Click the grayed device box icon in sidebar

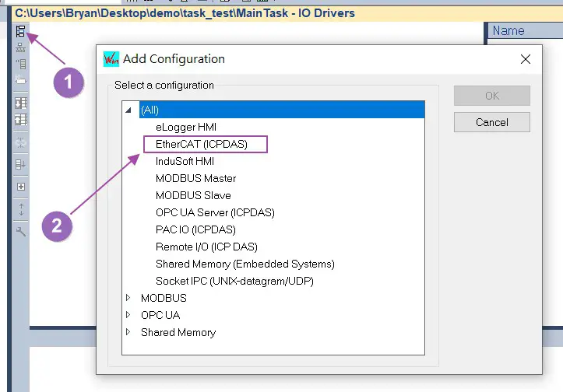click(x=20, y=79)
